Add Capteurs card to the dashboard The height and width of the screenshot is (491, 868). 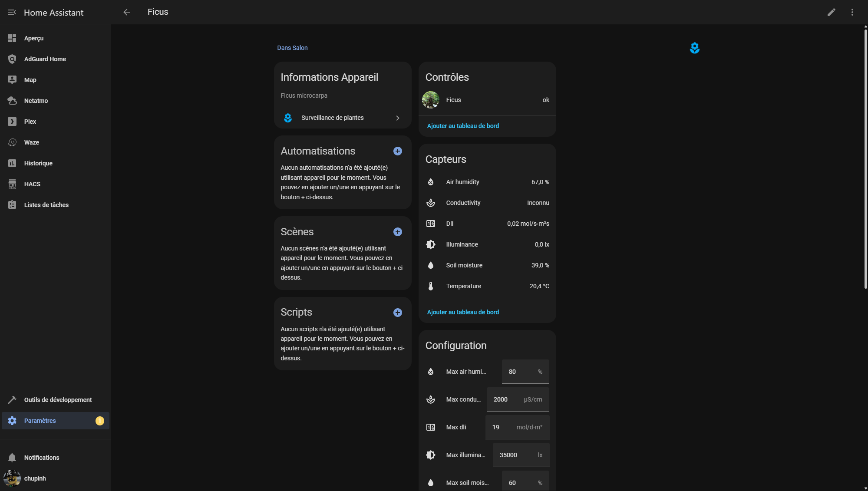(x=463, y=312)
